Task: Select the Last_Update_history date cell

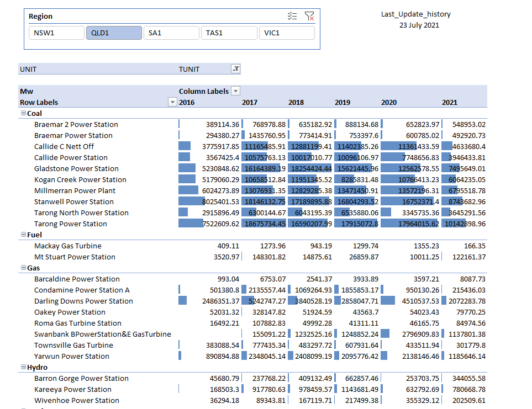Action: tap(419, 25)
